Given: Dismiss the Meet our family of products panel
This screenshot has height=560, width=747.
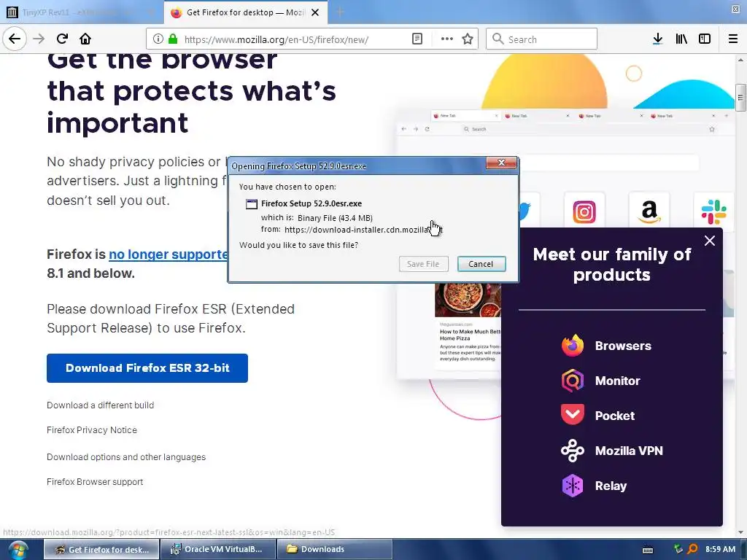Looking at the screenshot, I should pyautogui.click(x=709, y=241).
